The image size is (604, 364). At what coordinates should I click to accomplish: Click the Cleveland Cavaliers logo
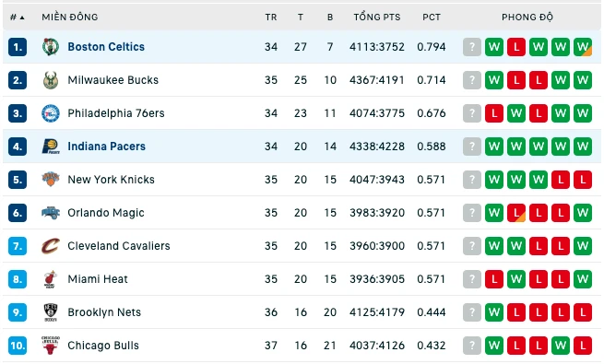point(51,246)
